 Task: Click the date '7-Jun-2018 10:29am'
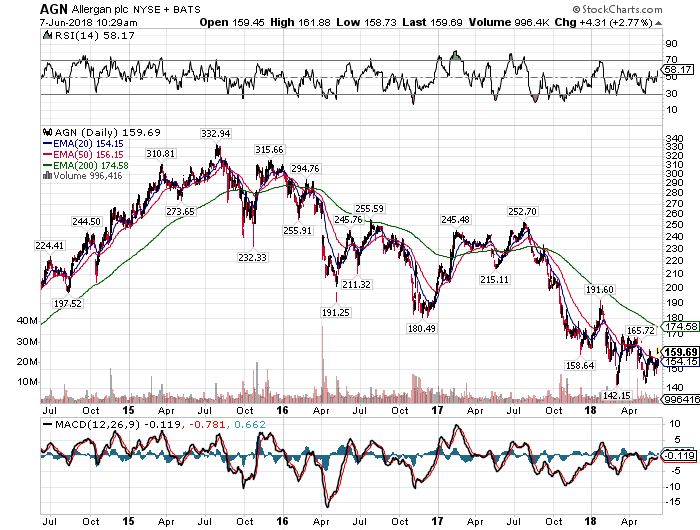click(88, 23)
